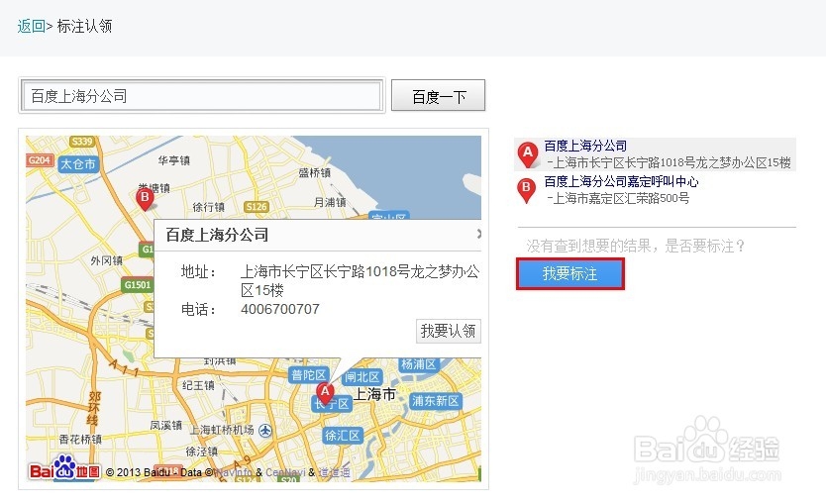Click the blue 我要标注 button
This screenshot has width=826, height=504.
point(570,273)
